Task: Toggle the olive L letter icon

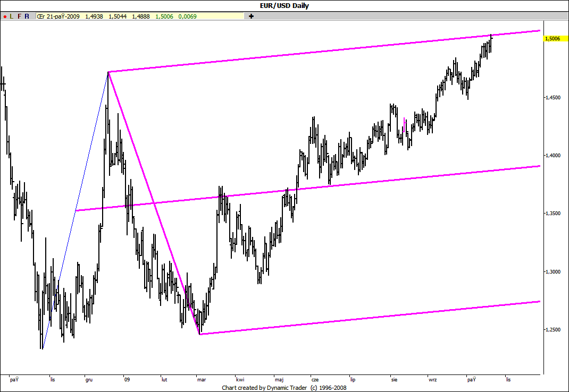Action: click(x=12, y=16)
